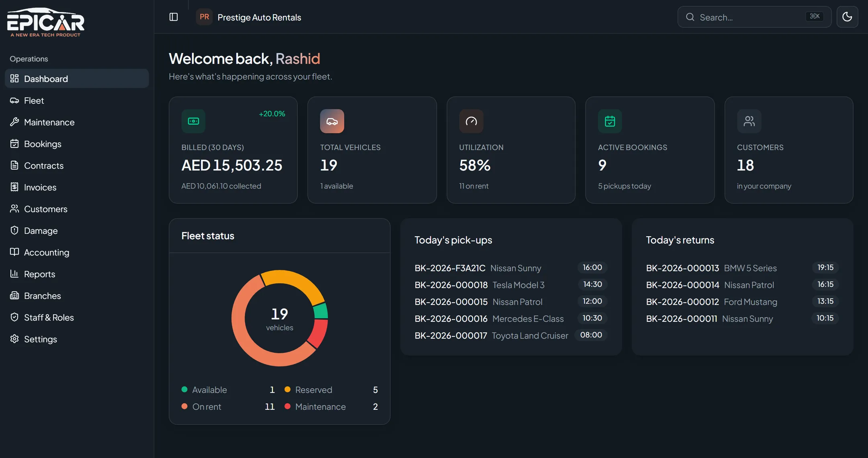Collapse the sidebar with the panel icon
Viewport: 868px width, 458px height.
click(174, 17)
